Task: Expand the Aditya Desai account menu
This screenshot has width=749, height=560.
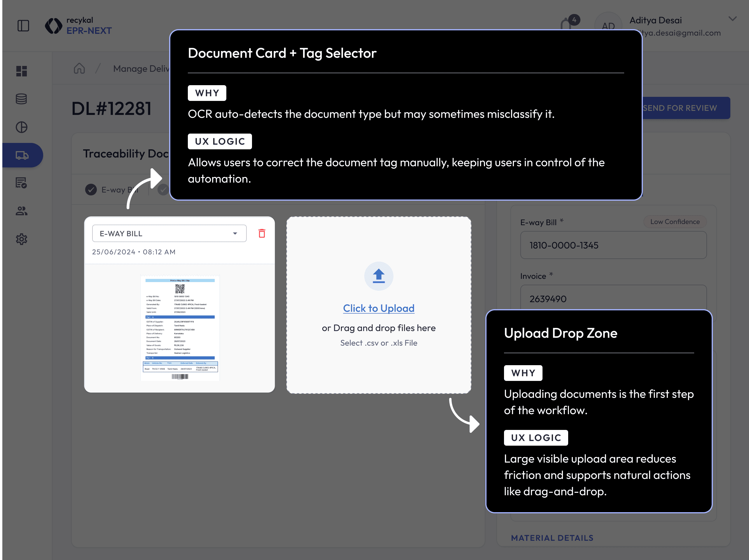Action: (732, 19)
